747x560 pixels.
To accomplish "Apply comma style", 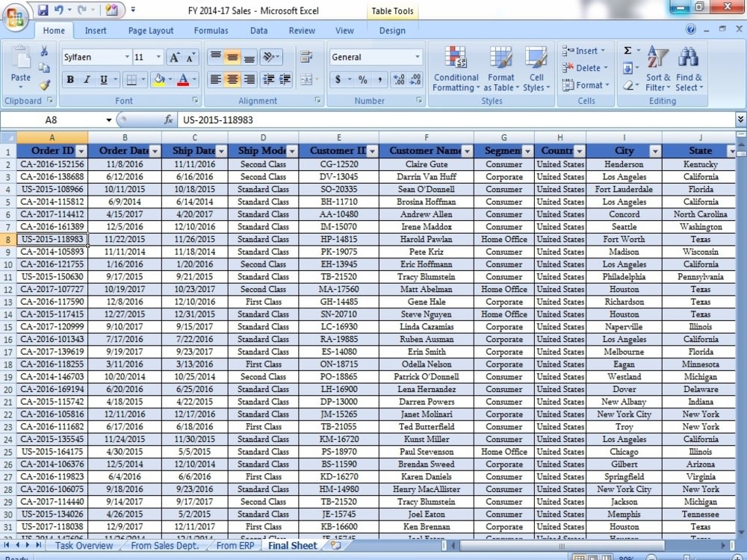I will [x=379, y=80].
